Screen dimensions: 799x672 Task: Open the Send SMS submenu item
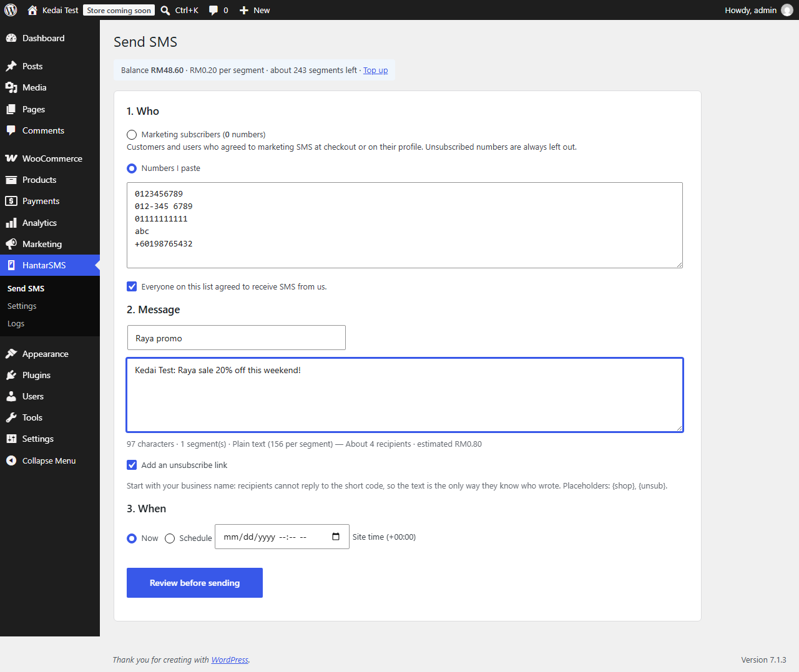click(26, 288)
